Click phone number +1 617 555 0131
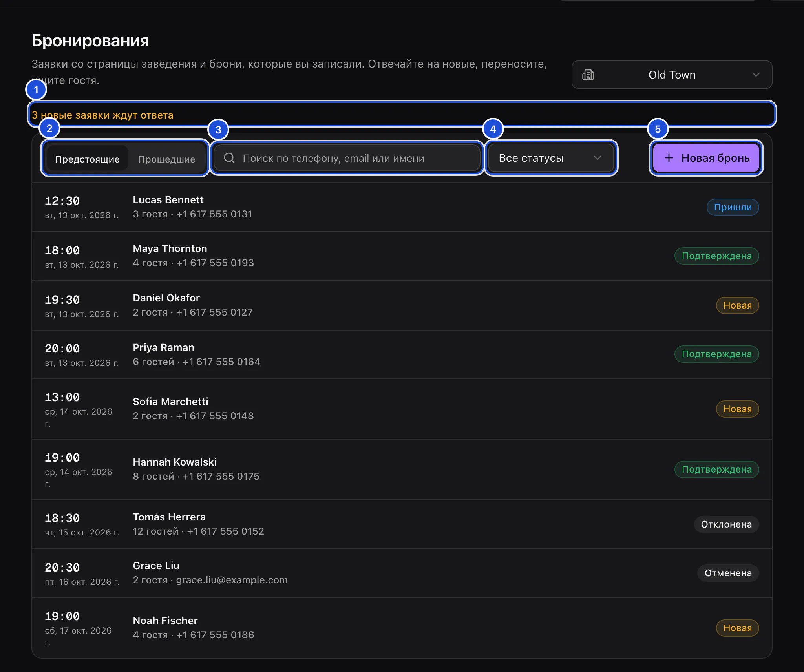 pos(214,214)
